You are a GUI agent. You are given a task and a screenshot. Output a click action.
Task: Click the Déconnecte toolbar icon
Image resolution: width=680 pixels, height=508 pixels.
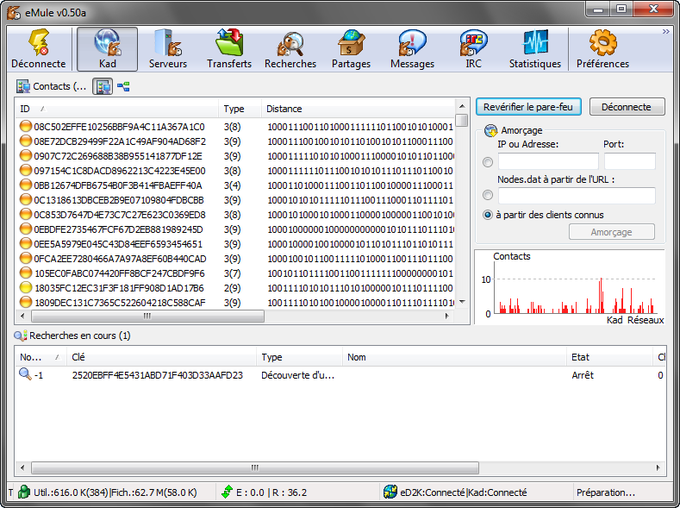38,49
